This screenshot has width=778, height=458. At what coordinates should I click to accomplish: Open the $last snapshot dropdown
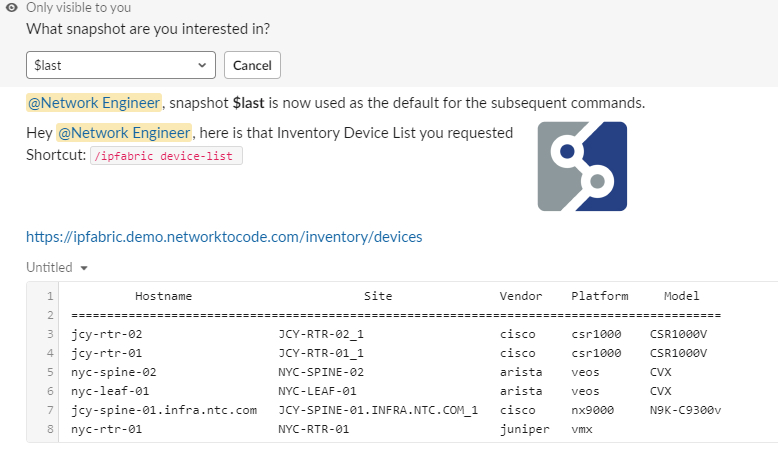(x=121, y=65)
